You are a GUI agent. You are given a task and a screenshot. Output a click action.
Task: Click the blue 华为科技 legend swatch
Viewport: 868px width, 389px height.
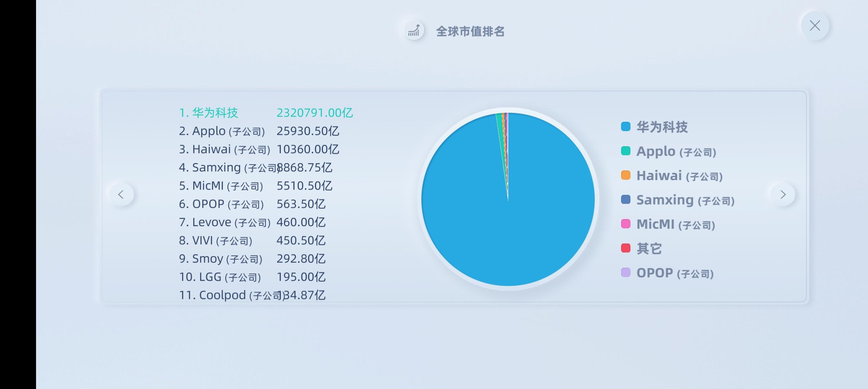coord(626,127)
